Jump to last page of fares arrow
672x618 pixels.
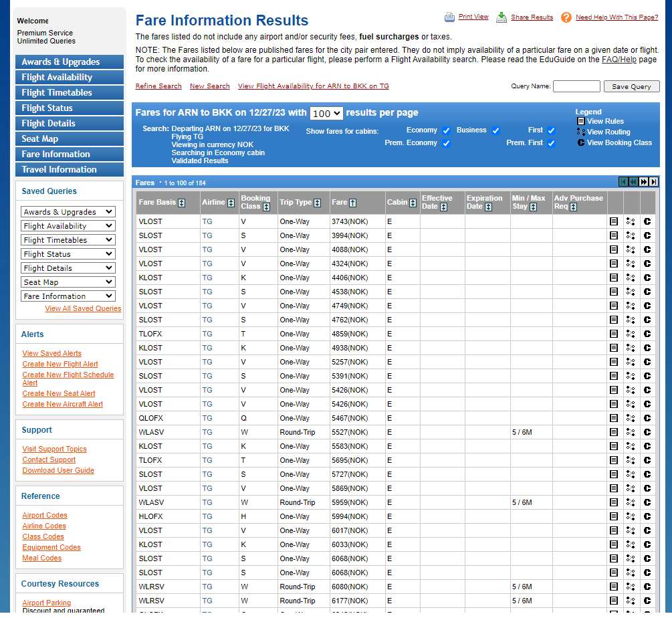coord(653,182)
